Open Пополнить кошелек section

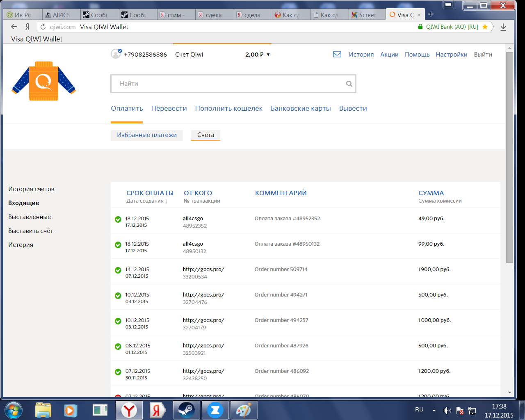click(x=229, y=108)
